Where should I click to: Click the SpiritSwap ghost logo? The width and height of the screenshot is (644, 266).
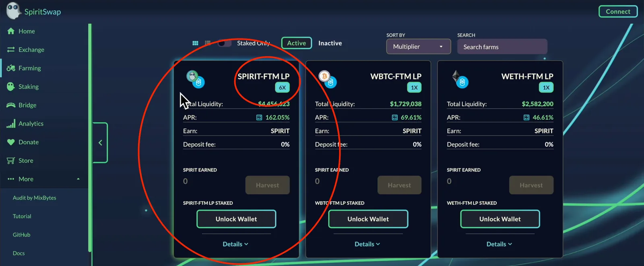click(14, 10)
